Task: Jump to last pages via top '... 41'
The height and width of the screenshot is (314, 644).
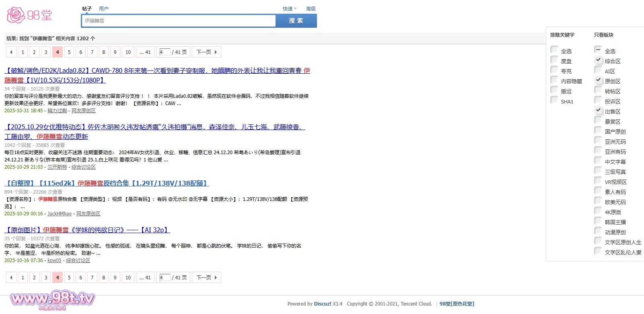Action: (x=145, y=52)
